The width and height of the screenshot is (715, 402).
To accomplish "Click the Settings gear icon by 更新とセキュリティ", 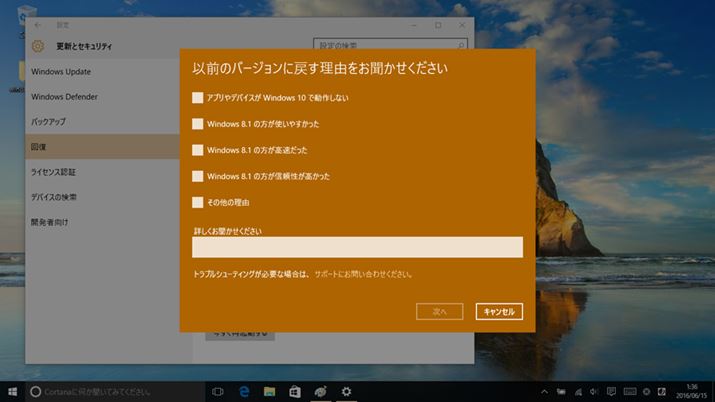I will [x=38, y=46].
